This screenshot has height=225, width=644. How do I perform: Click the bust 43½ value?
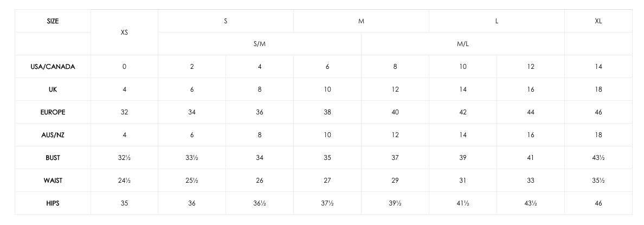[x=598, y=158]
